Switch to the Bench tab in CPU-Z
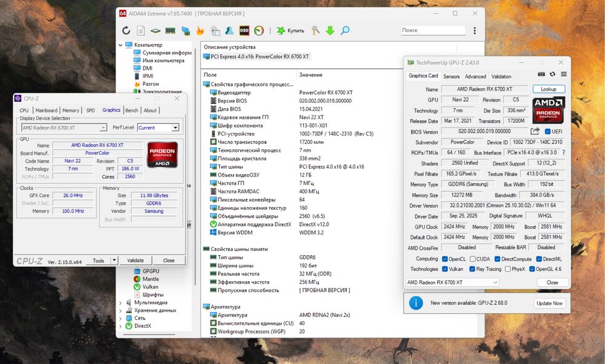This screenshot has height=364, width=605. click(x=131, y=110)
